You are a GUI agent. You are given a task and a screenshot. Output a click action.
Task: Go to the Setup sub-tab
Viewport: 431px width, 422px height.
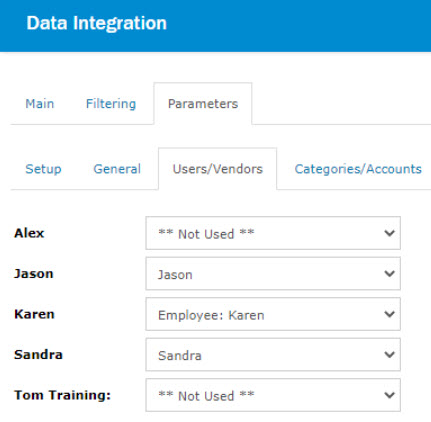[43, 169]
